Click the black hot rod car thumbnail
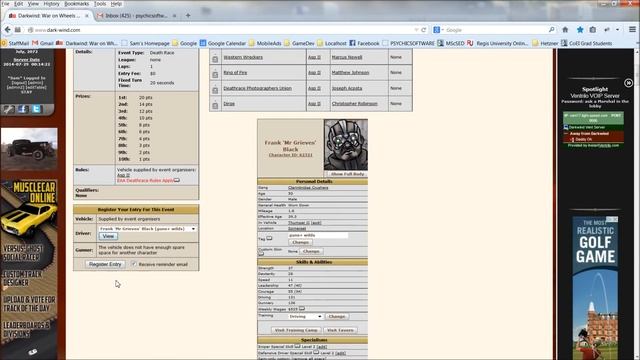640x360 pixels. tap(29, 149)
